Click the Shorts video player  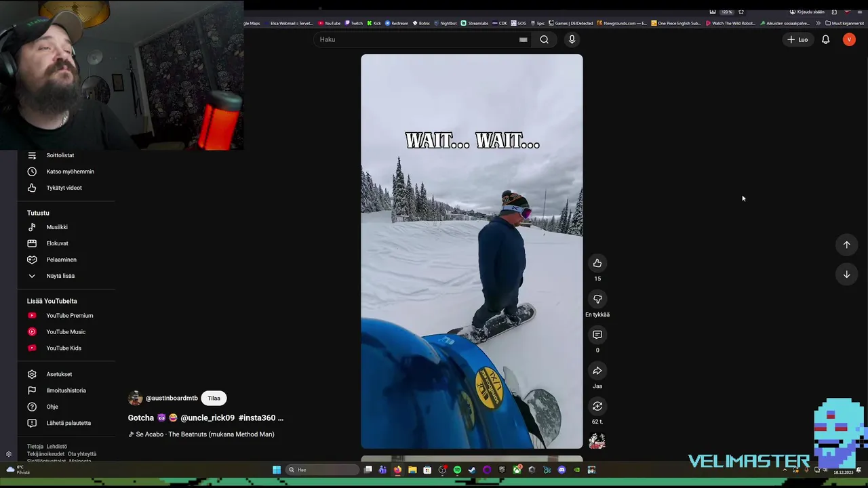coord(472,251)
